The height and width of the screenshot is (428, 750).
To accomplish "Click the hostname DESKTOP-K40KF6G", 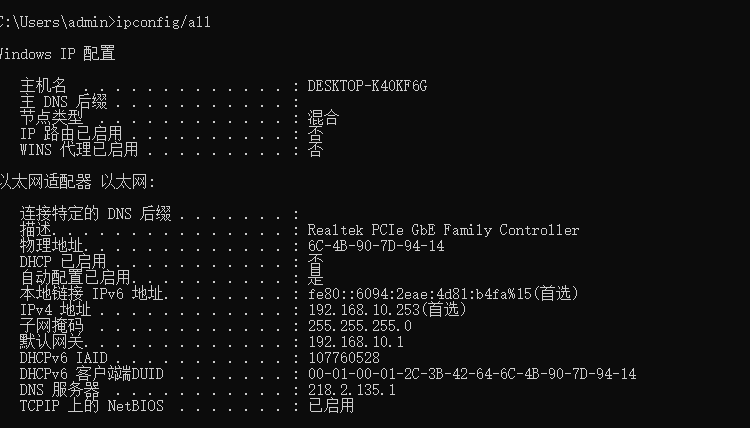I will [x=367, y=85].
